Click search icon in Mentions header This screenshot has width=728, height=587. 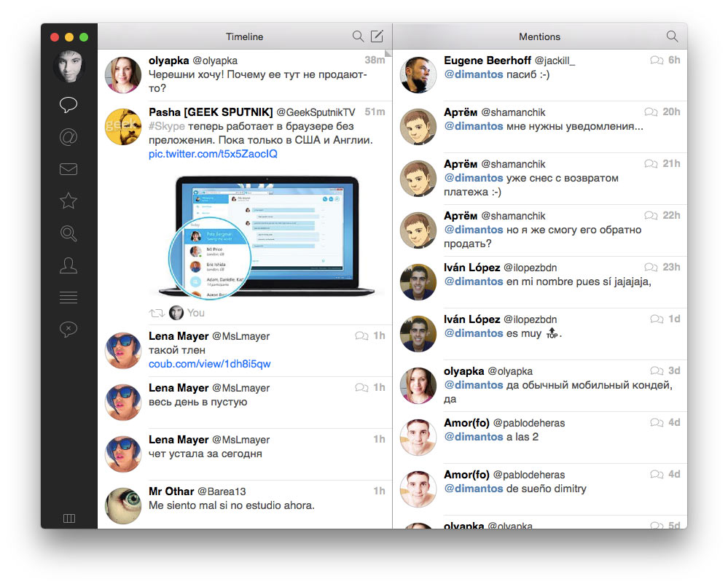point(672,36)
